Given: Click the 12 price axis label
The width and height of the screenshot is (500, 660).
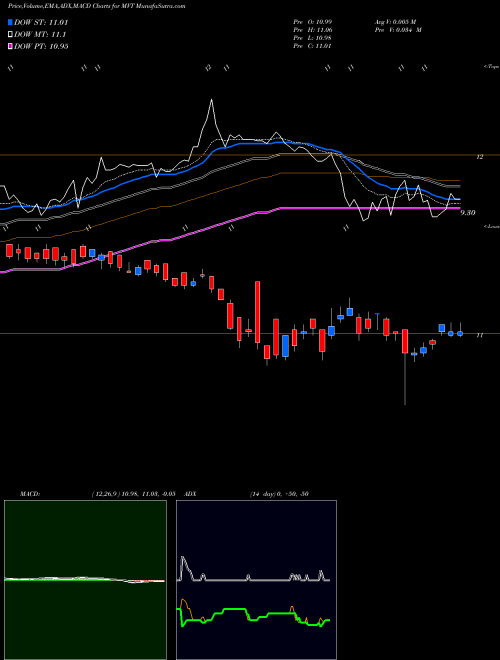Looking at the screenshot, I should [x=479, y=157].
